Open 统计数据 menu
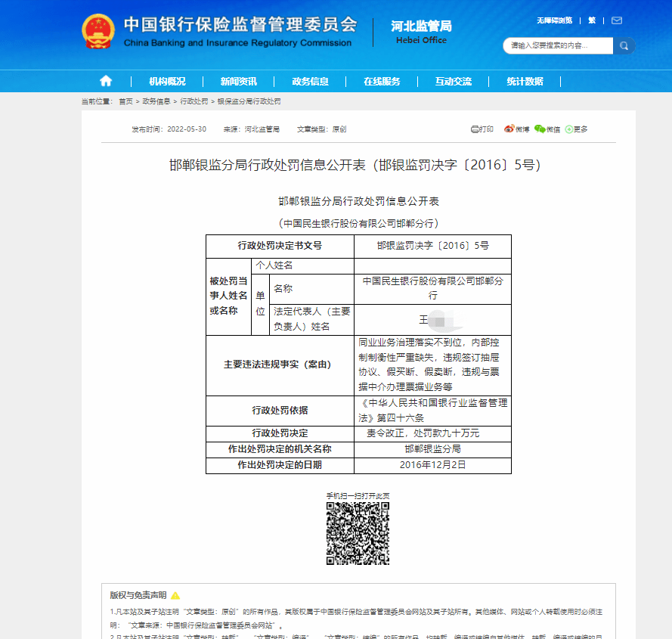672x639 pixels. click(525, 81)
